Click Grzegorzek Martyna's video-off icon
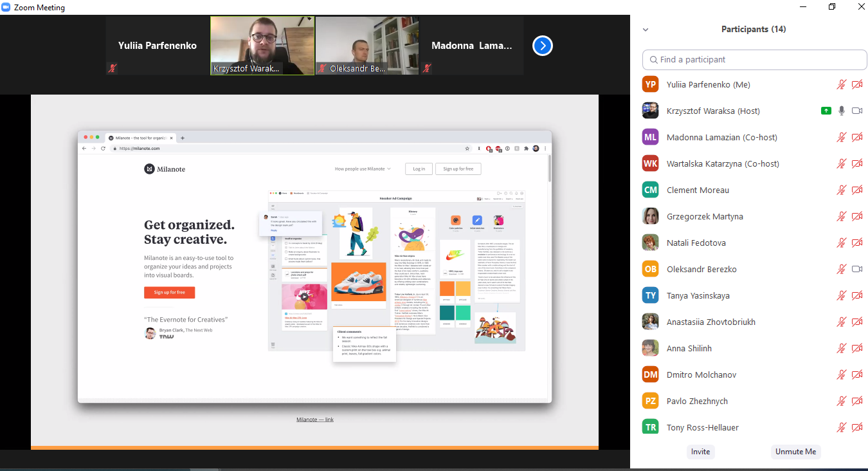The image size is (868, 471). point(857,216)
